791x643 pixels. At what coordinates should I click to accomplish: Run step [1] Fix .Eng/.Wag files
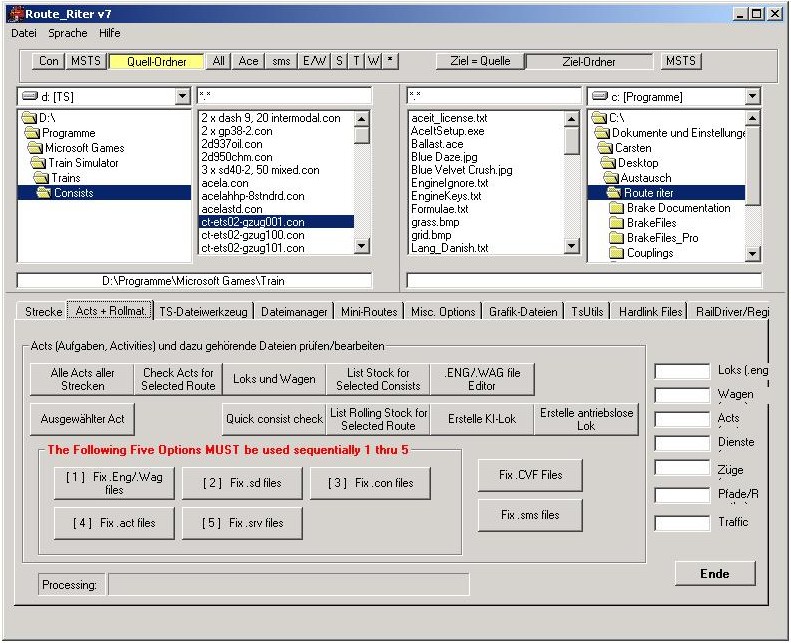click(114, 484)
